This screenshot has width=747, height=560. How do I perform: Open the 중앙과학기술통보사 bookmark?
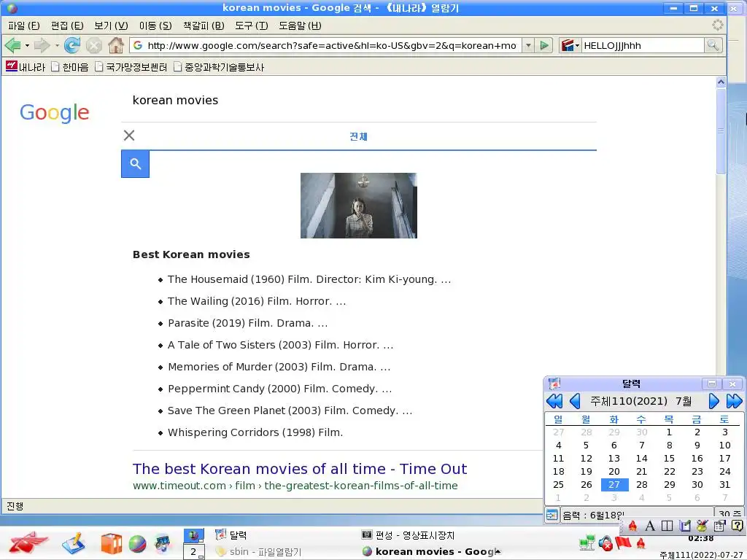[x=219, y=67]
